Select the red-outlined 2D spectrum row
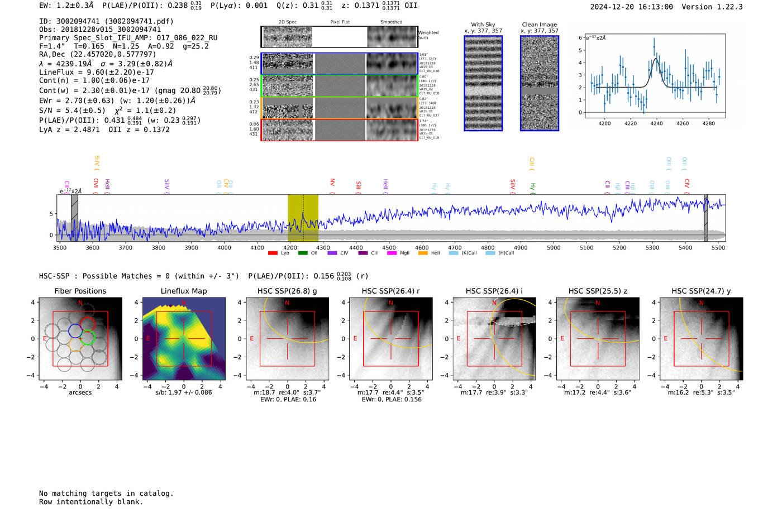782x532 pixels. 340,130
